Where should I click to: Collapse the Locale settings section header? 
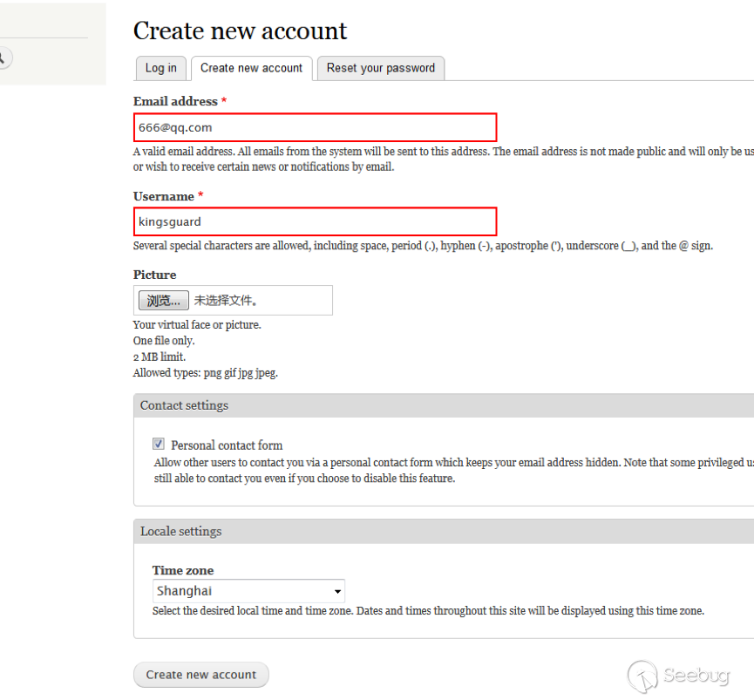coord(180,531)
